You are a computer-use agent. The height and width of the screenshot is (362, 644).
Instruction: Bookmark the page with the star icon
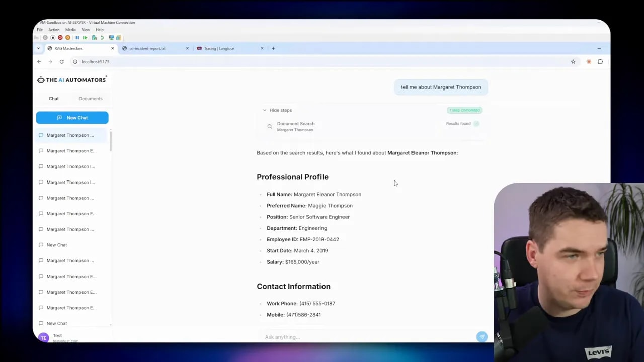click(x=573, y=61)
